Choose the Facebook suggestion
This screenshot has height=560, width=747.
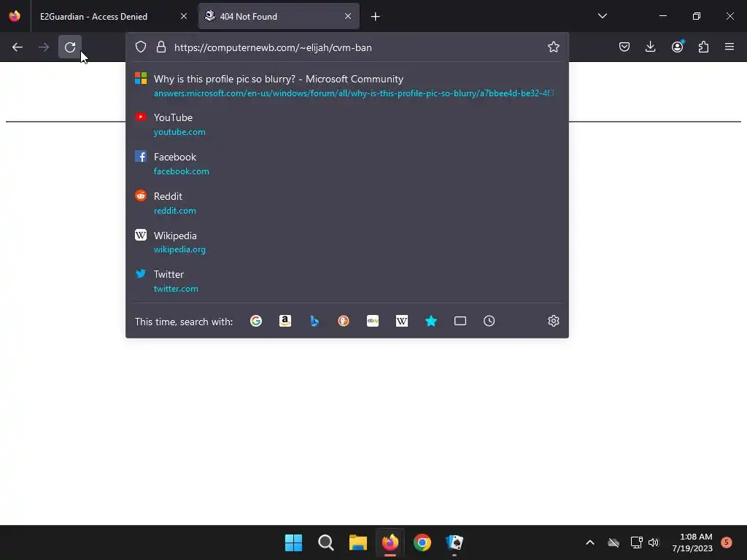347,164
